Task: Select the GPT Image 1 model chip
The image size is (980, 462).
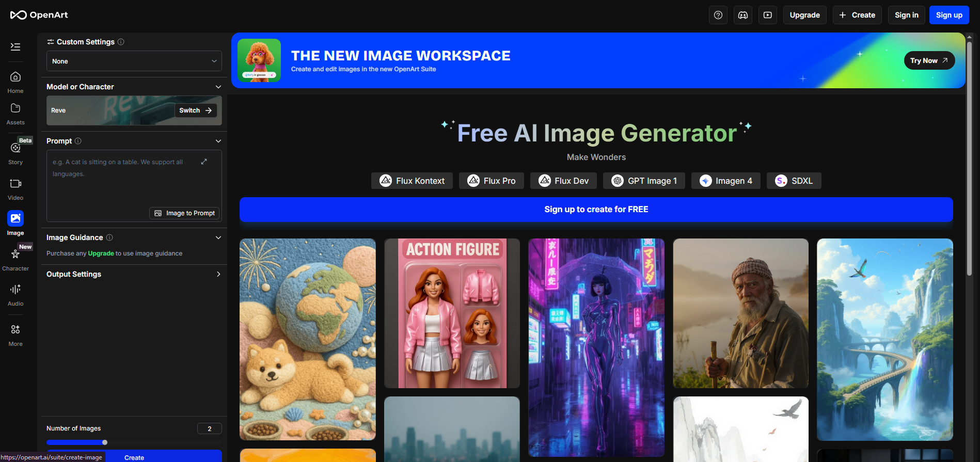Action: pyautogui.click(x=644, y=181)
